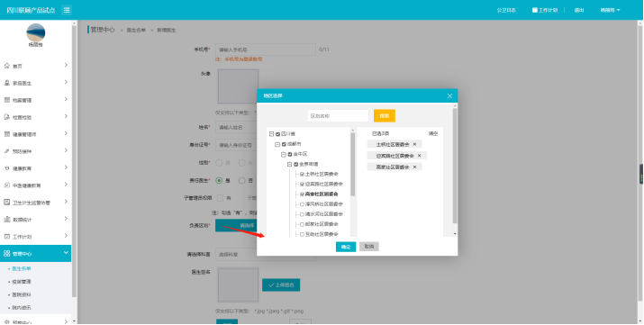Toggle the 成都市 checkbox

(284, 144)
